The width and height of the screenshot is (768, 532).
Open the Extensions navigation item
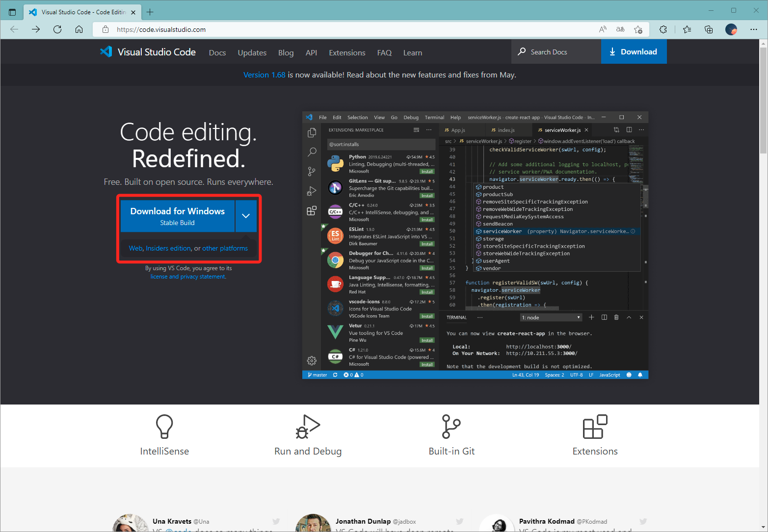(347, 52)
